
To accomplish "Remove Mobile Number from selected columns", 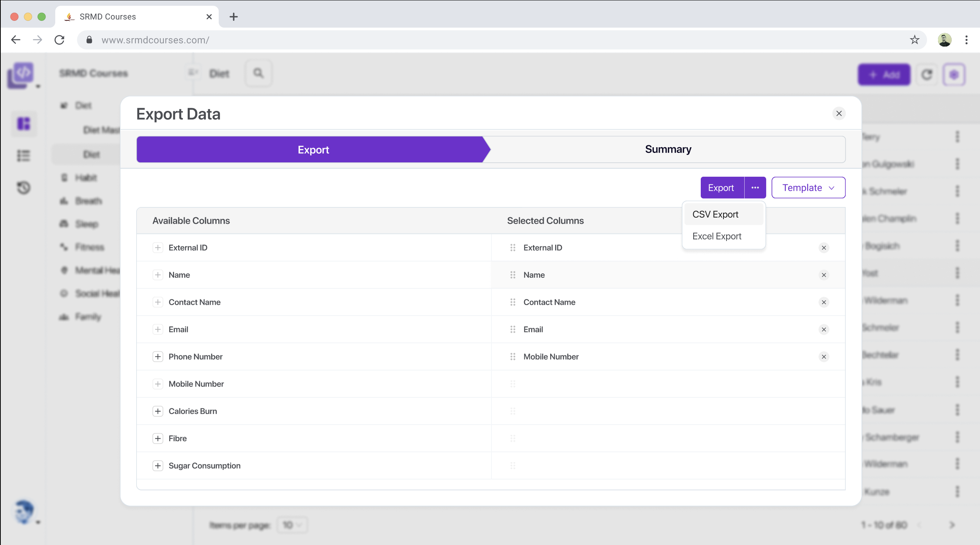I will [x=824, y=357].
